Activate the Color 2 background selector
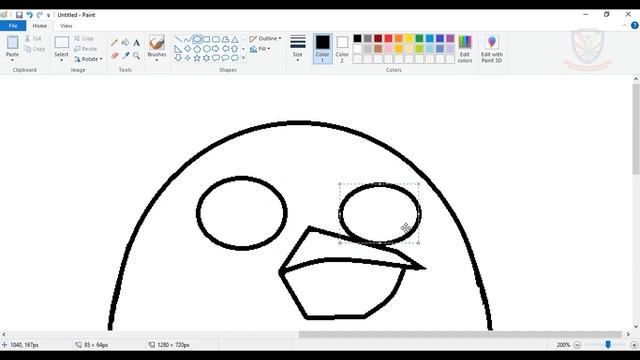 click(x=342, y=49)
